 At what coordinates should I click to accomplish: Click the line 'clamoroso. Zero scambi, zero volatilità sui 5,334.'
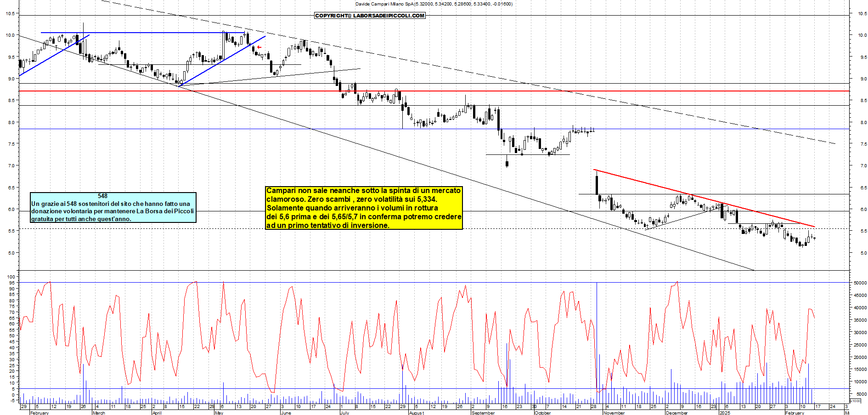click(x=352, y=199)
